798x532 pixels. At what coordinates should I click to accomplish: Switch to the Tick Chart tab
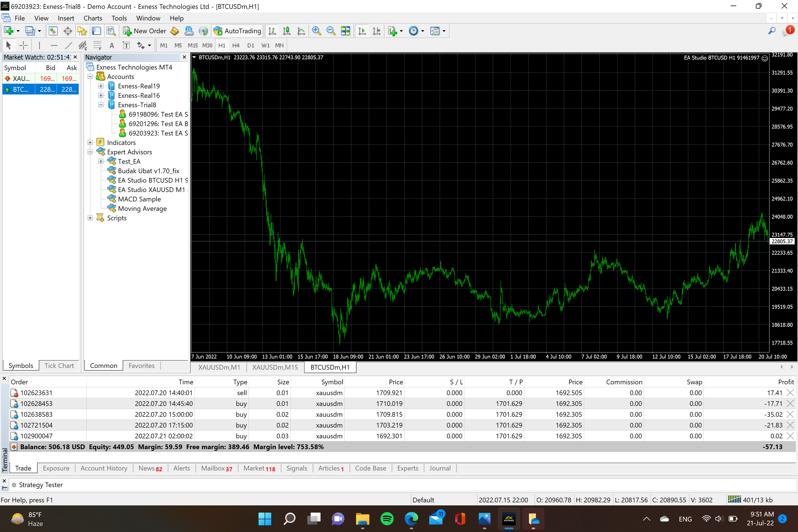[x=59, y=366]
